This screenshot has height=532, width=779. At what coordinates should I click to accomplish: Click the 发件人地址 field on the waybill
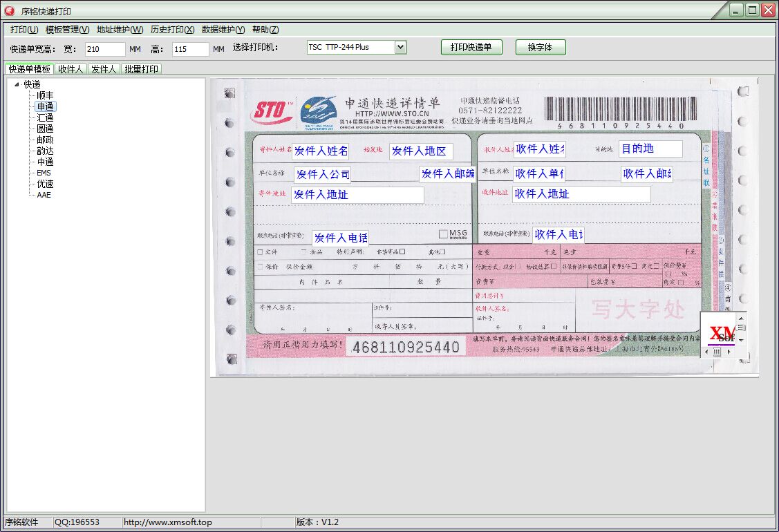click(x=358, y=195)
